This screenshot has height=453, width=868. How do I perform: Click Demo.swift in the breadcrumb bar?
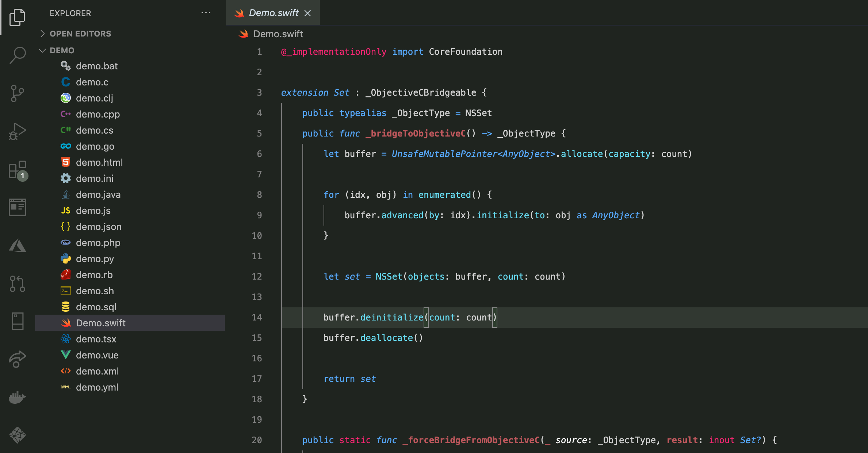(278, 34)
